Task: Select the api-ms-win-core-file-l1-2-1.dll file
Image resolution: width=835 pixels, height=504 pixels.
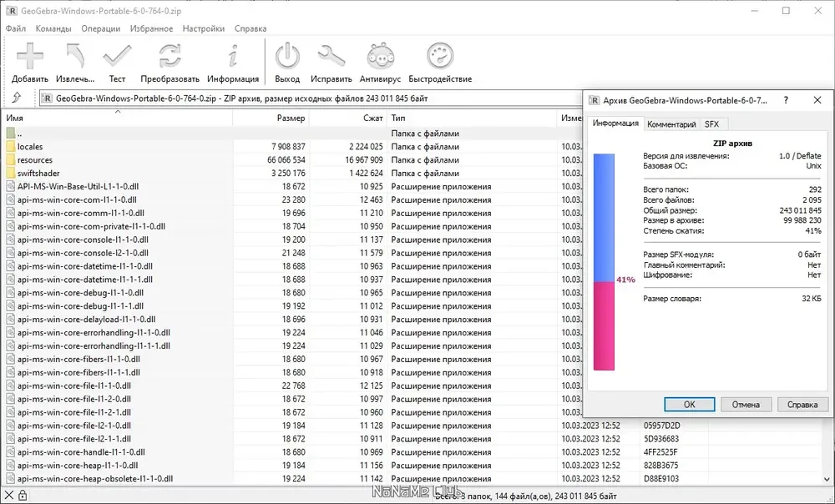Action: coord(74,412)
